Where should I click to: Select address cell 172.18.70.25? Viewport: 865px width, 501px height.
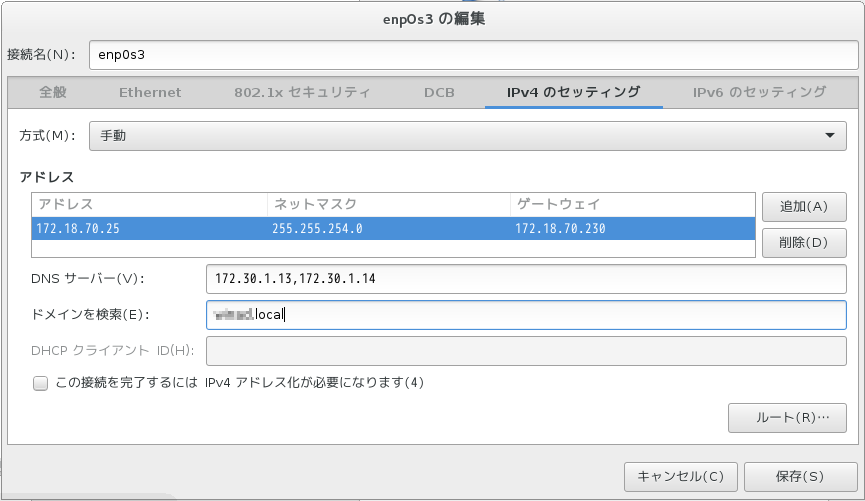[149, 228]
